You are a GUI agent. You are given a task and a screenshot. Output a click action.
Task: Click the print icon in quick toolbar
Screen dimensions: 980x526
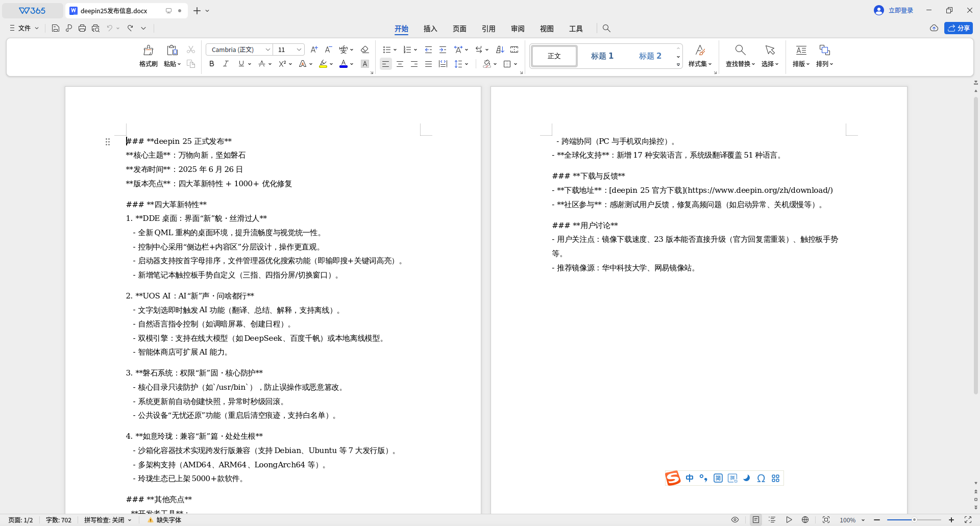pos(82,28)
